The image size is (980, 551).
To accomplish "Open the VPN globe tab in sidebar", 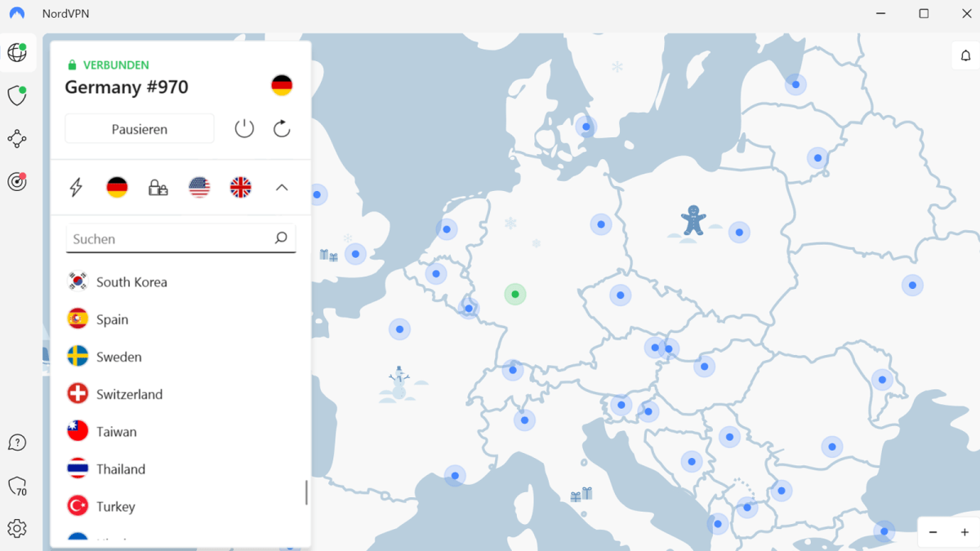I will (x=17, y=53).
